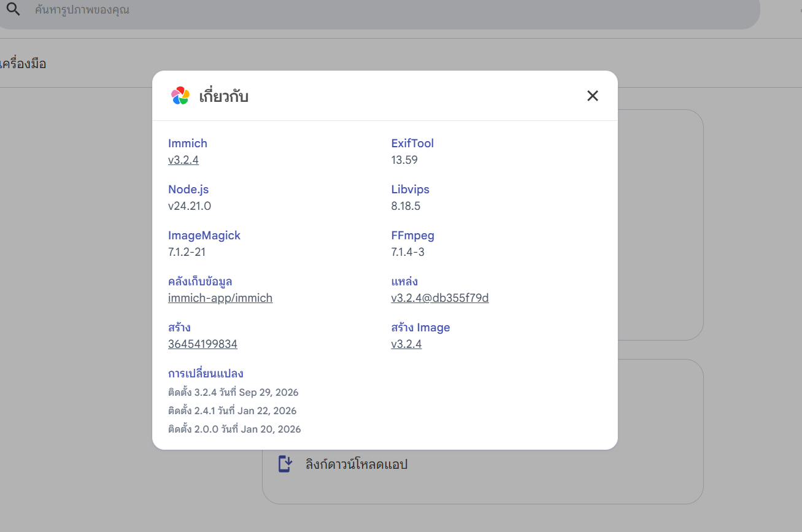Click the Node.js label

188,190
